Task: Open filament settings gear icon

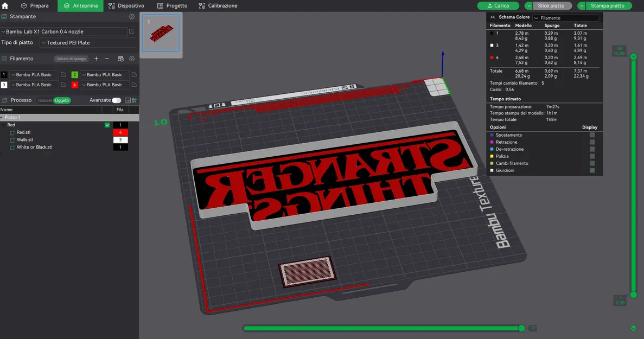Action: 132,59
